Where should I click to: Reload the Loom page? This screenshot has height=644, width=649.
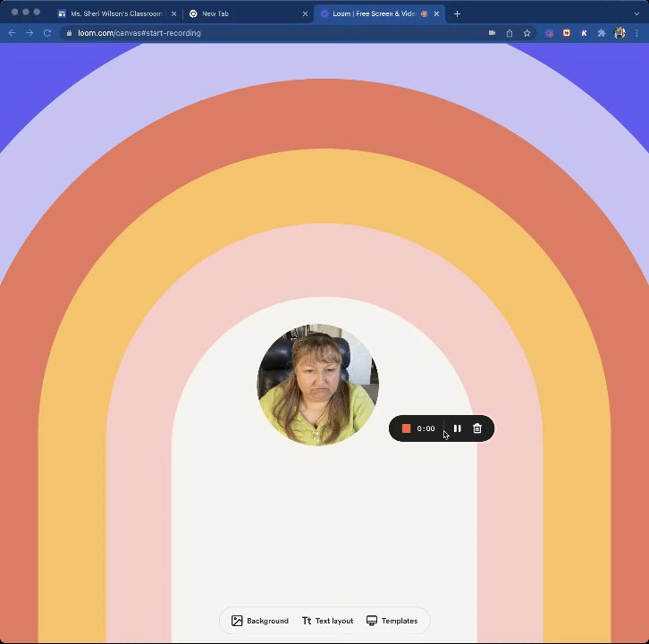pos(47,33)
